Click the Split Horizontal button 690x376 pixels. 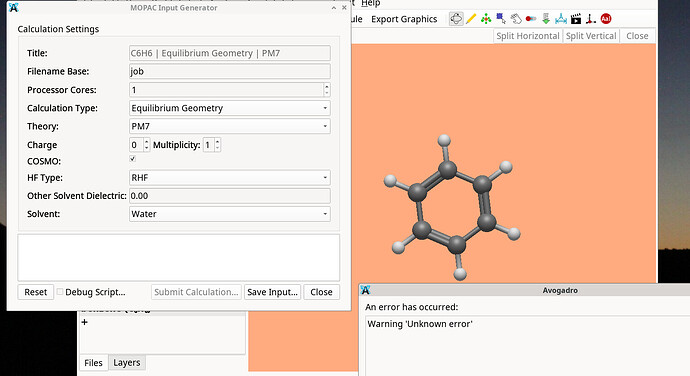point(528,36)
